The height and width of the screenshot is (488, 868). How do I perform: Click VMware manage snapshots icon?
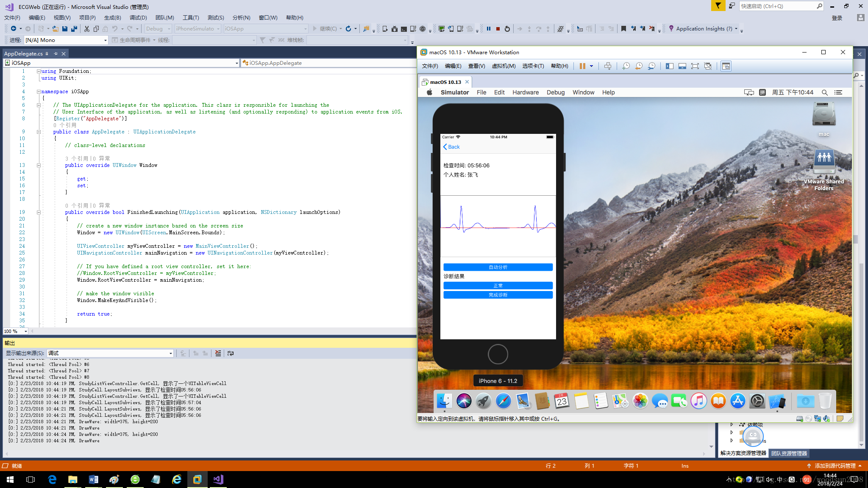[x=651, y=66]
